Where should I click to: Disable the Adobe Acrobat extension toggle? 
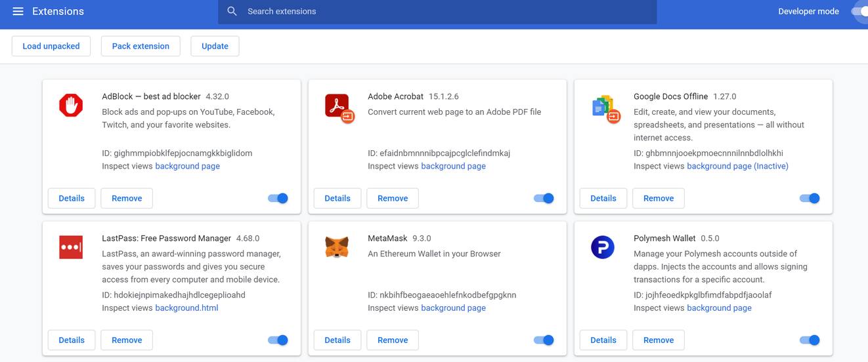pyautogui.click(x=544, y=198)
